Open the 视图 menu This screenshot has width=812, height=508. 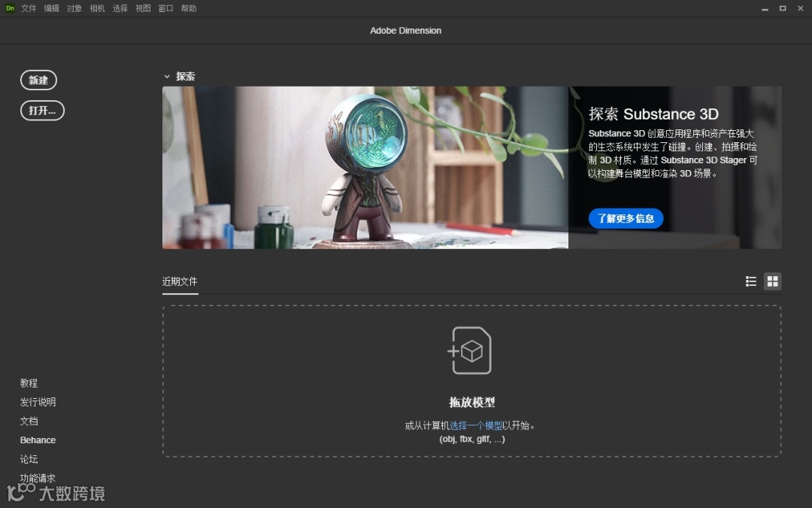pos(143,8)
